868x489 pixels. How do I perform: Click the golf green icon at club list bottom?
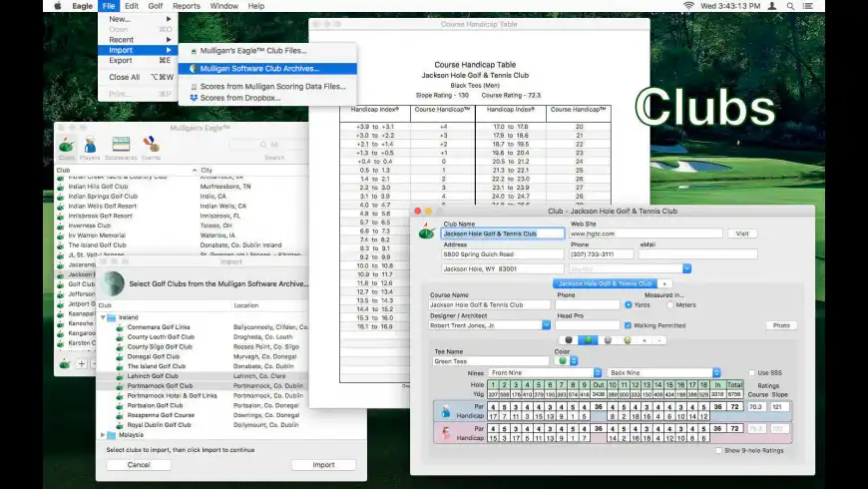pyautogui.click(x=65, y=364)
